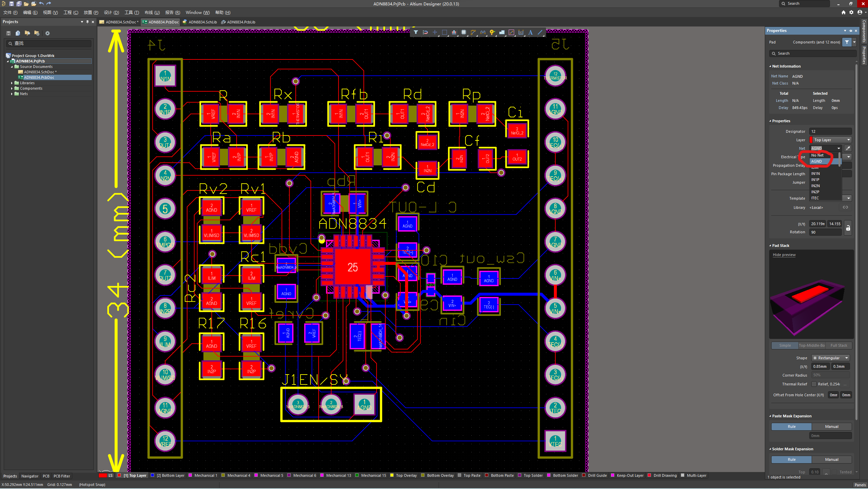Open the 设计 (D) menu
Image resolution: width=868 pixels, height=489 pixels.
(111, 13)
